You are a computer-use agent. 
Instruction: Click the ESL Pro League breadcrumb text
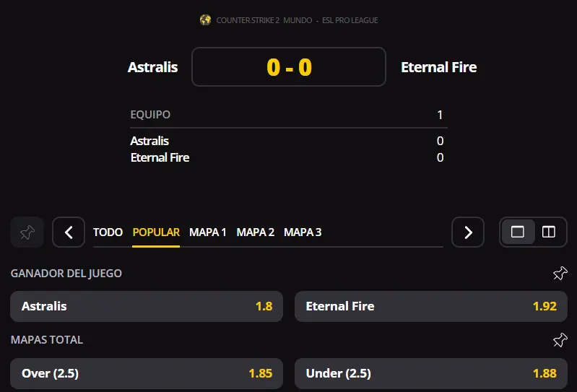point(350,20)
